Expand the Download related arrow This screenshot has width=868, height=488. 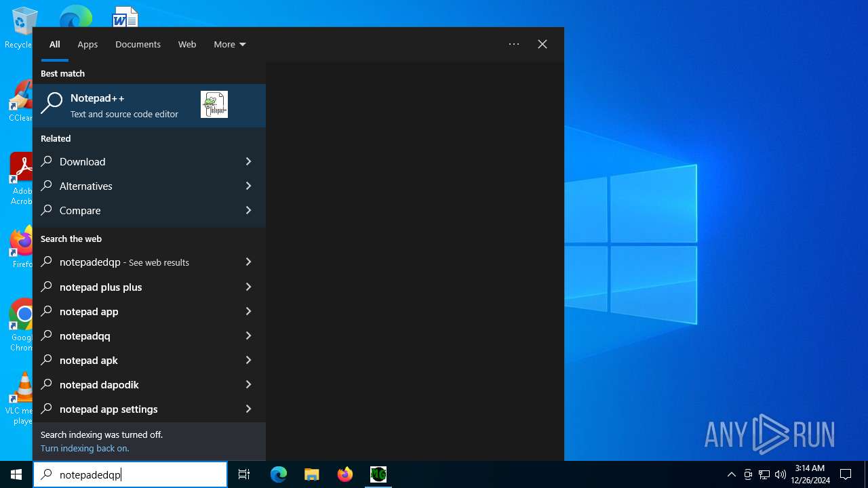tap(248, 161)
